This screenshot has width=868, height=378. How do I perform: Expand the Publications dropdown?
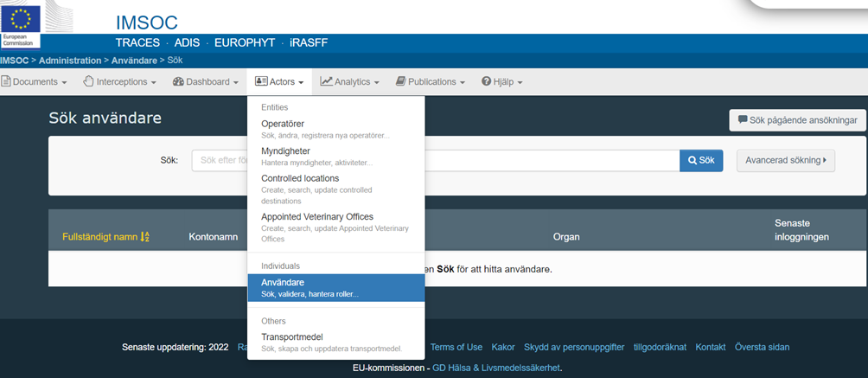pyautogui.click(x=430, y=81)
